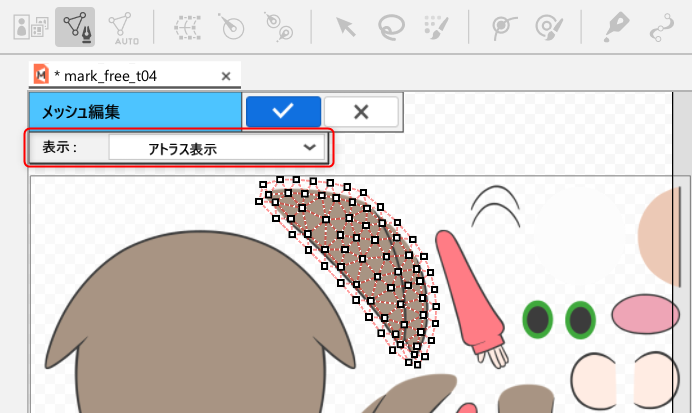
Task: Cancel mesh edit with the X button
Action: coord(361,112)
